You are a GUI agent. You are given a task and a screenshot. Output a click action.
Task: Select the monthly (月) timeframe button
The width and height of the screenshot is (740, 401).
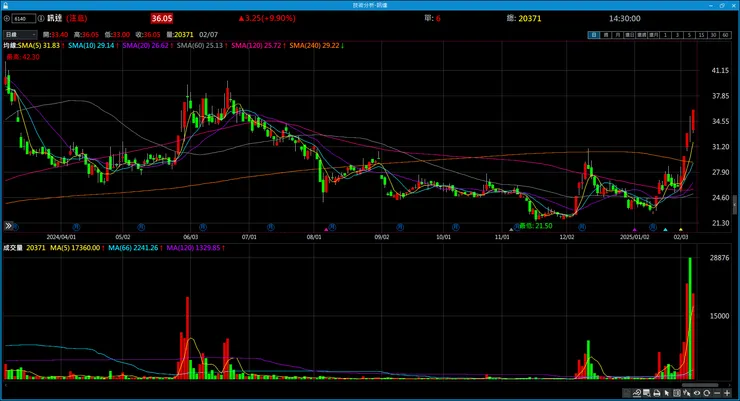pos(617,35)
